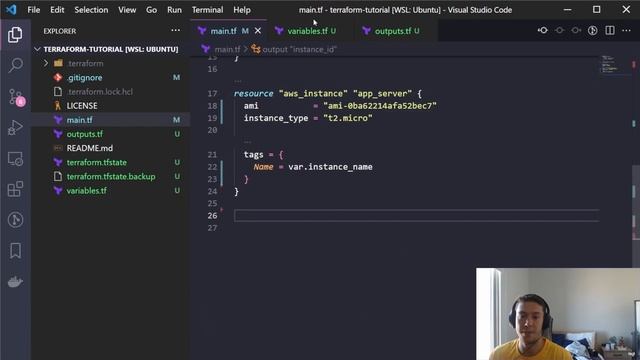Open the Run menu
This screenshot has width=640, height=360.
(174, 10)
